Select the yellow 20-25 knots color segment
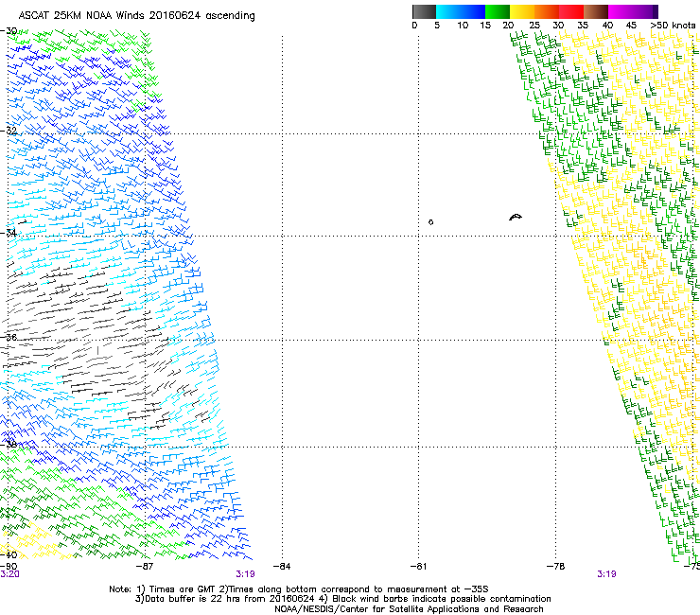This screenshot has width=700, height=615. pyautogui.click(x=522, y=11)
